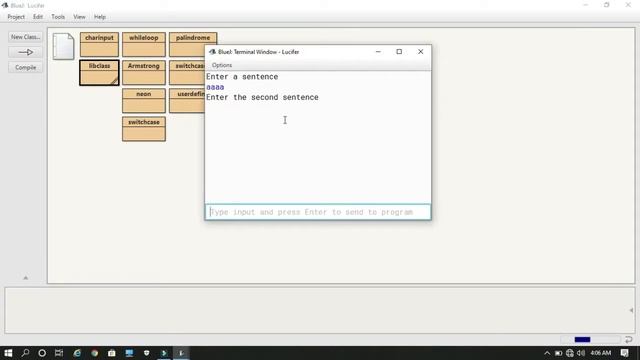Viewport: 640px width, 360px height.
Task: Click the README text file icon
Action: click(63, 46)
